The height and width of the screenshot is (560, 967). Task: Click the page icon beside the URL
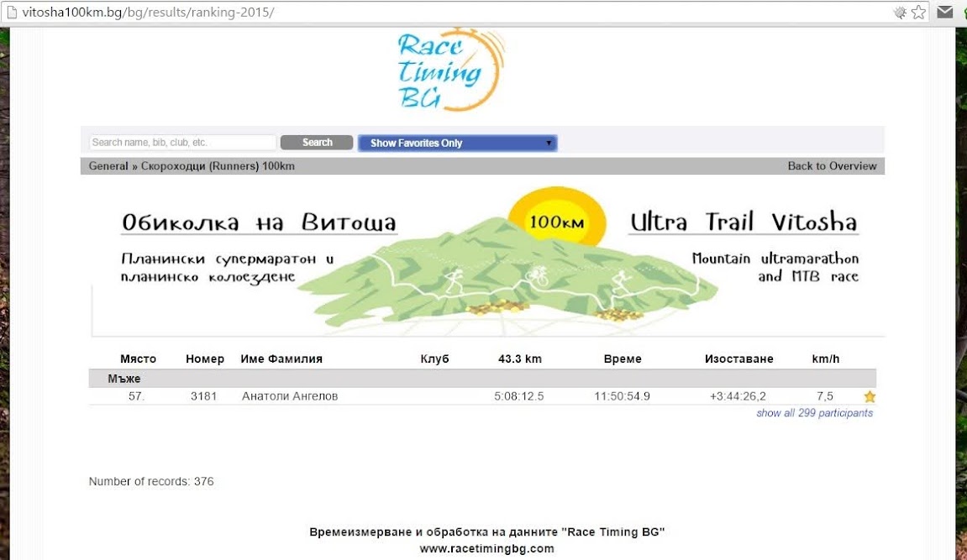[12, 12]
